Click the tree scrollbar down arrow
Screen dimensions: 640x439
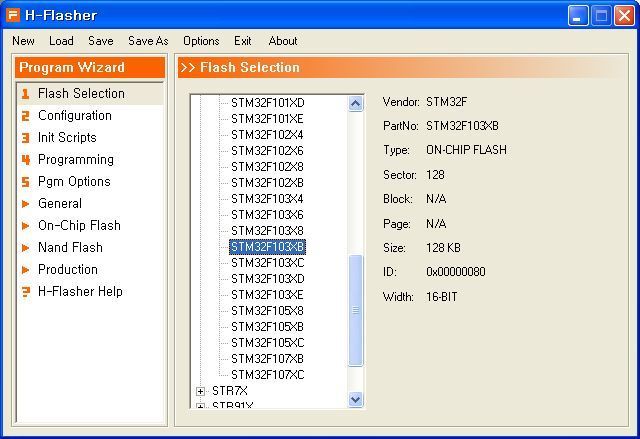[x=356, y=399]
